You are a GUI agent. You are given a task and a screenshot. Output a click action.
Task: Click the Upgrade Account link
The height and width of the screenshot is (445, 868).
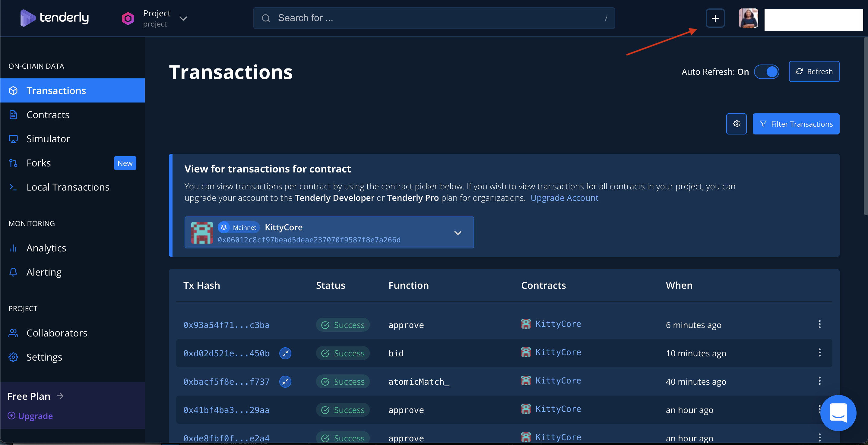564,198
